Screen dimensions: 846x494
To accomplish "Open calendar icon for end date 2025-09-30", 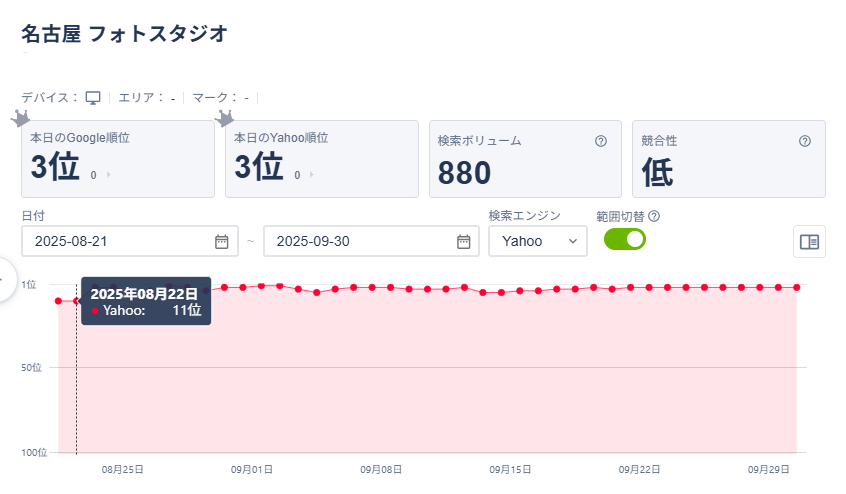I will 464,241.
